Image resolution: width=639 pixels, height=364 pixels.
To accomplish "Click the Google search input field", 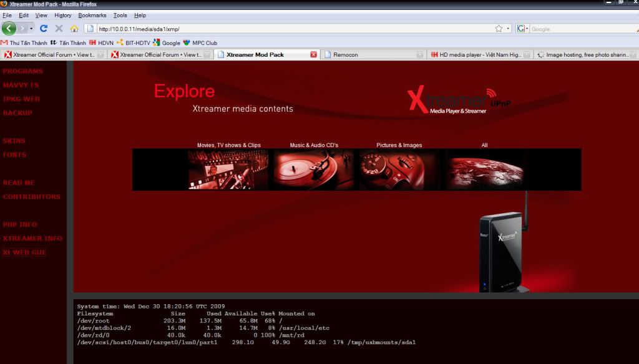I will [583, 29].
